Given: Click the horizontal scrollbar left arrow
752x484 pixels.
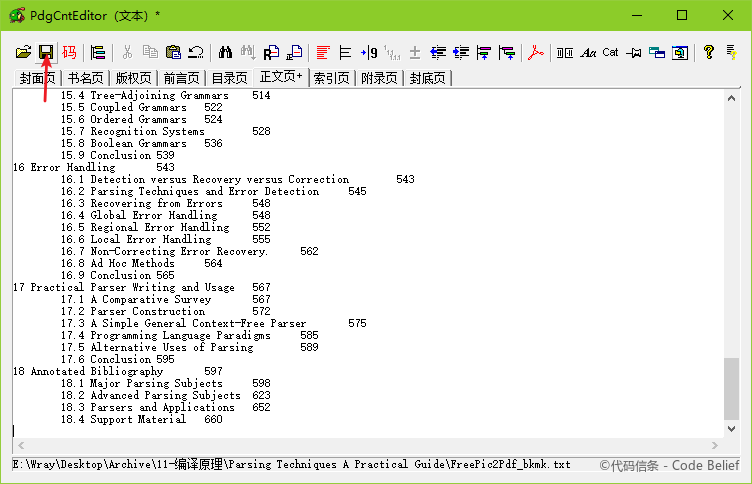Looking at the screenshot, I should 21,445.
